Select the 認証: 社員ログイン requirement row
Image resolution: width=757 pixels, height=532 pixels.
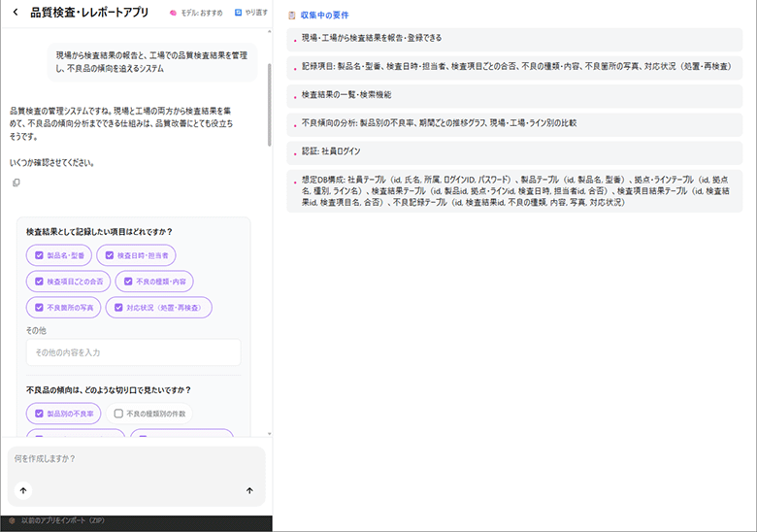click(x=514, y=152)
